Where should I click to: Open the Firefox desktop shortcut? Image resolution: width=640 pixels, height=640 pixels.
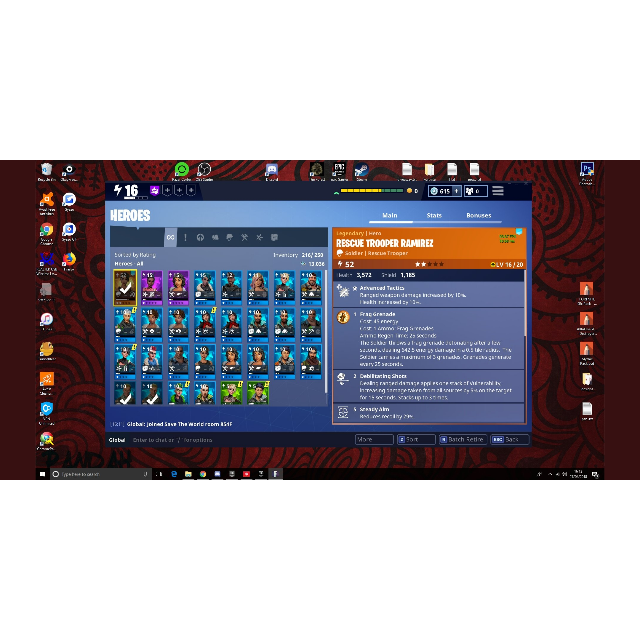pyautogui.click(x=69, y=262)
